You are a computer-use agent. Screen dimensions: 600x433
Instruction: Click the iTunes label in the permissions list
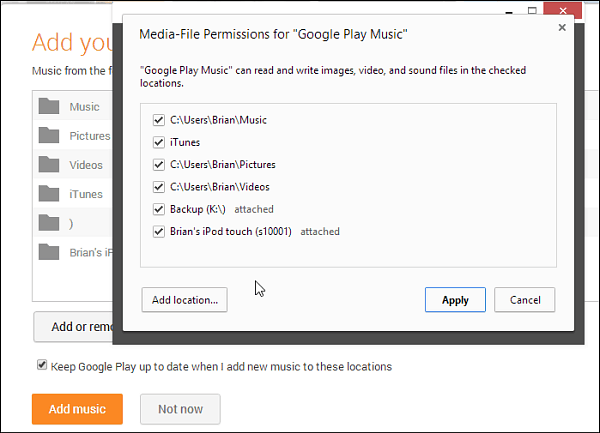click(185, 142)
